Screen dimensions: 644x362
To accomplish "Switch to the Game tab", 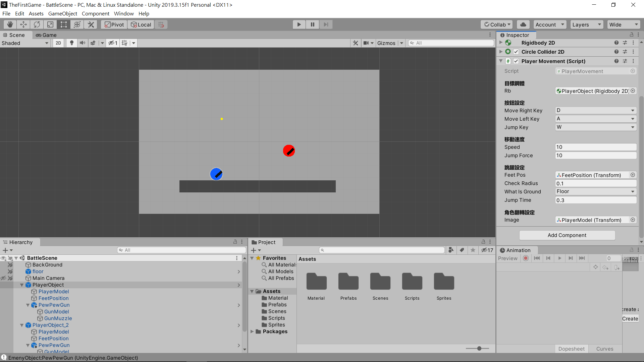I will coord(46,35).
